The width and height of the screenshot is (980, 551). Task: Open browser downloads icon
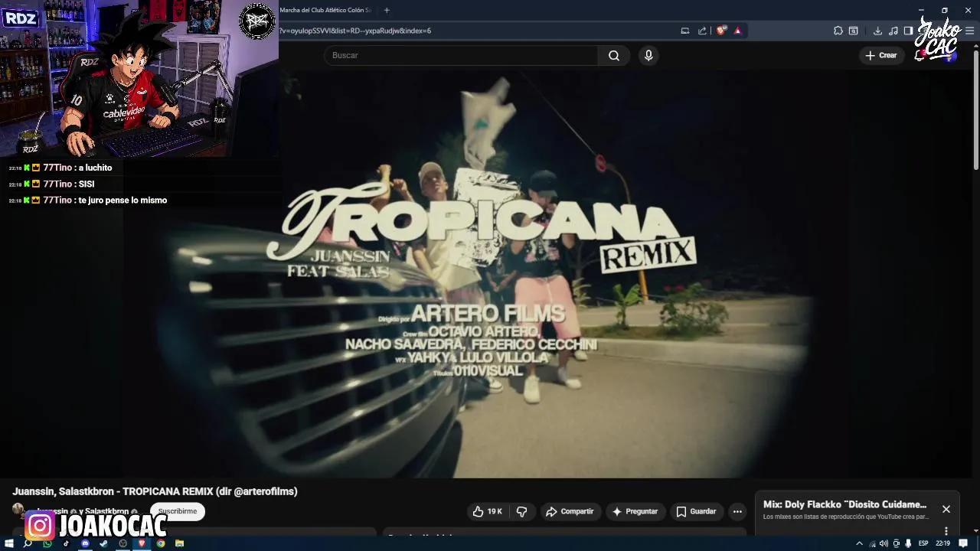878,31
